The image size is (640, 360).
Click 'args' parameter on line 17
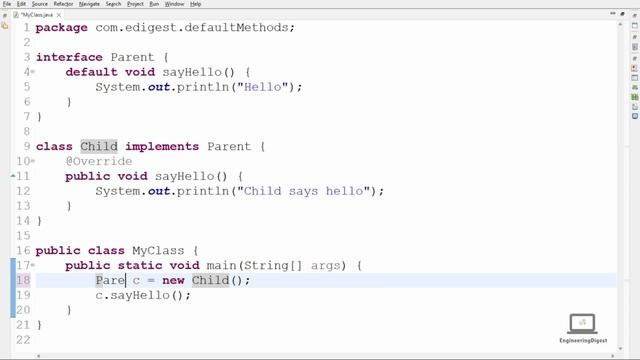(326, 266)
